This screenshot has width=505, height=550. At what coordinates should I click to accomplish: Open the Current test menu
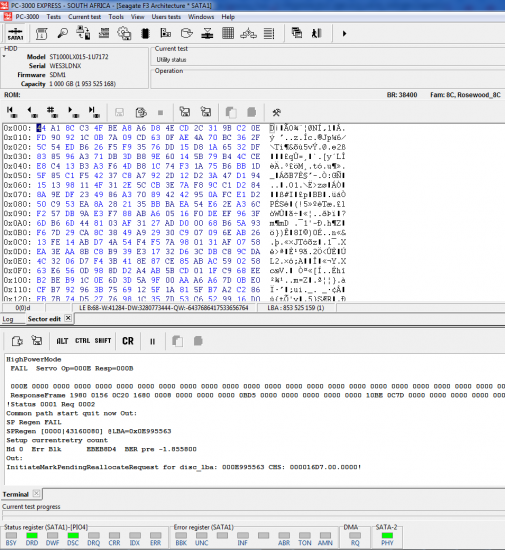(84, 17)
